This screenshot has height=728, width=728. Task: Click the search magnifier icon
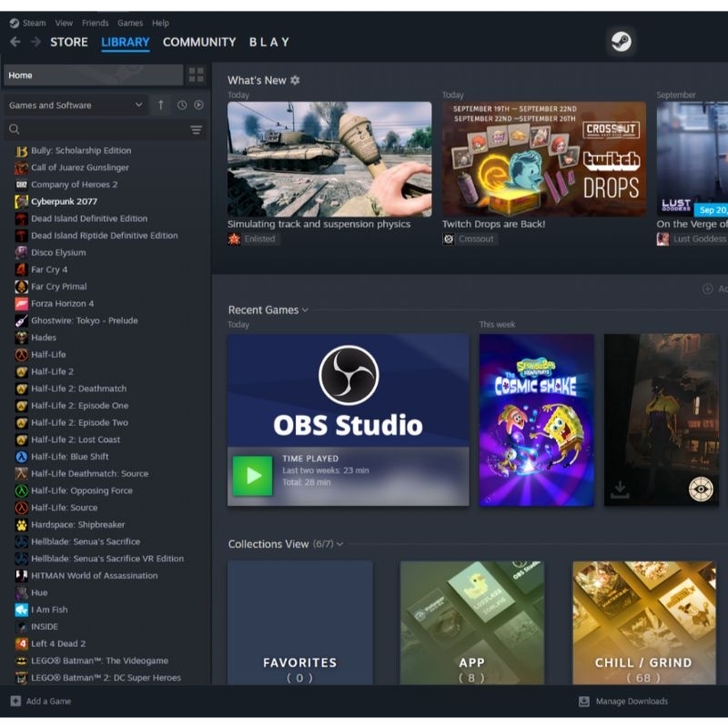click(x=15, y=129)
